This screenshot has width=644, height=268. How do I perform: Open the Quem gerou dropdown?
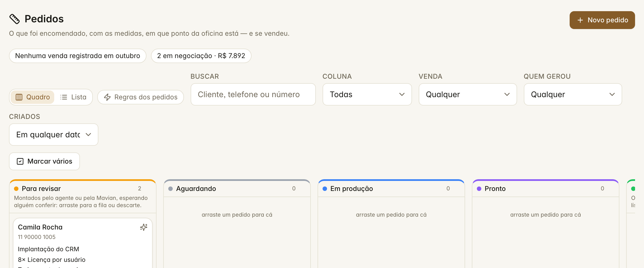point(573,94)
